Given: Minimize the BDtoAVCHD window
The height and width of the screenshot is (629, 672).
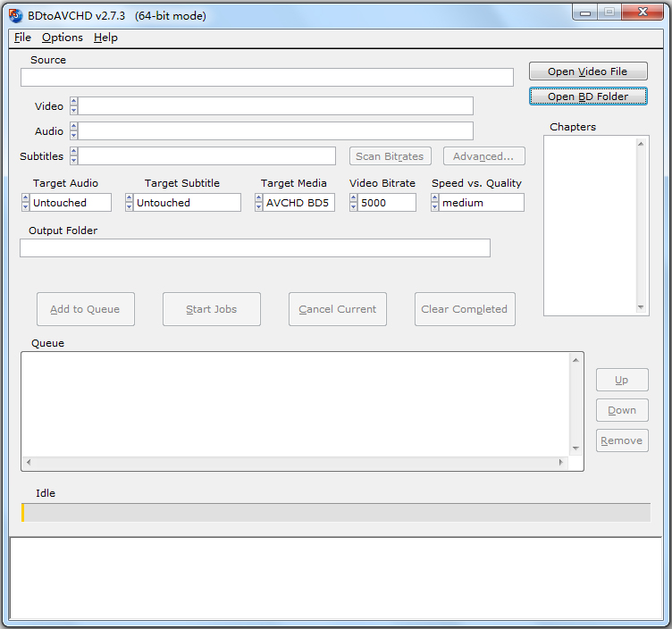Looking at the screenshot, I should (x=585, y=13).
